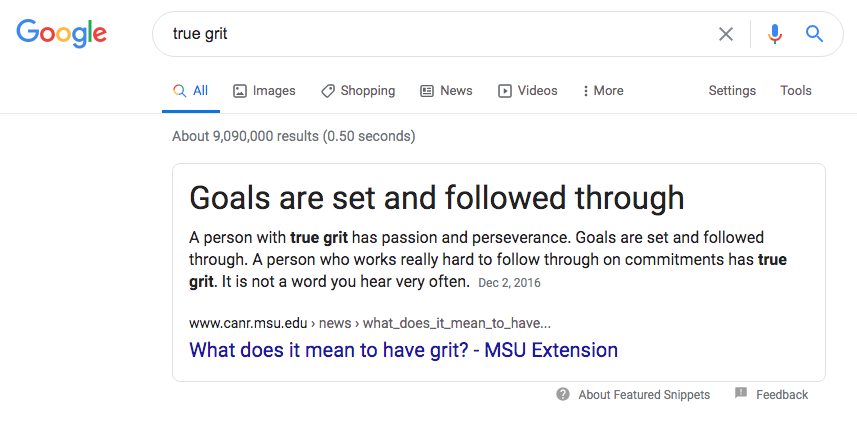Click the question mark help icon
This screenshot has width=857, height=422.
point(563,394)
